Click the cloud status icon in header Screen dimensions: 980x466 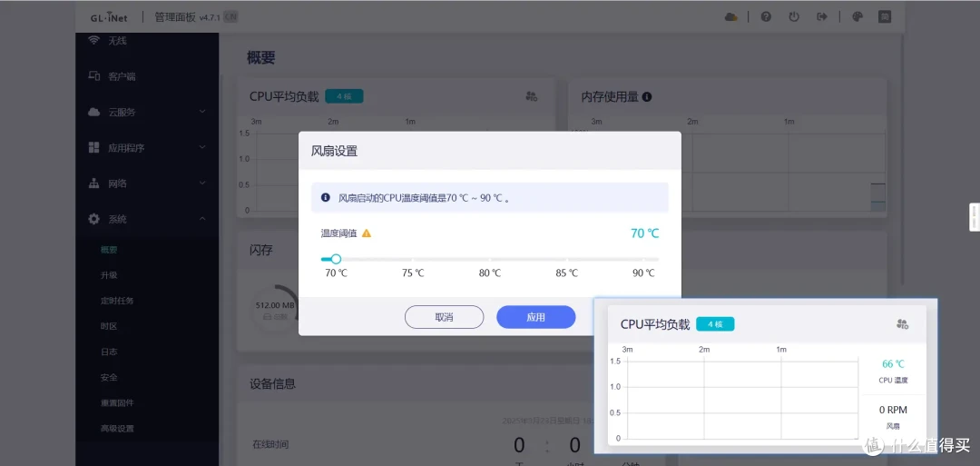(x=730, y=17)
